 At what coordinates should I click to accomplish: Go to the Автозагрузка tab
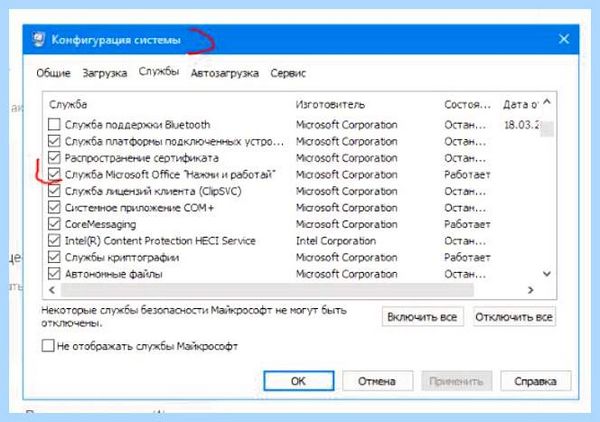(x=225, y=73)
